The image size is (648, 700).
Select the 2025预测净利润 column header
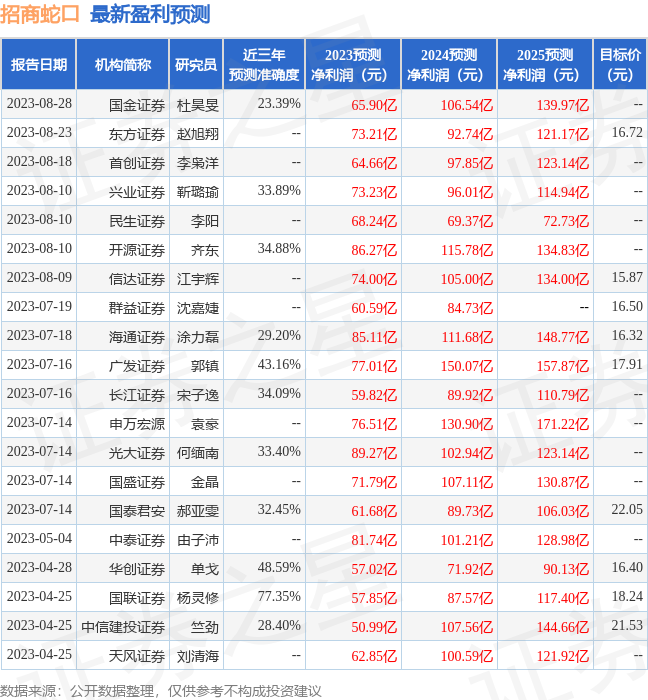click(545, 65)
